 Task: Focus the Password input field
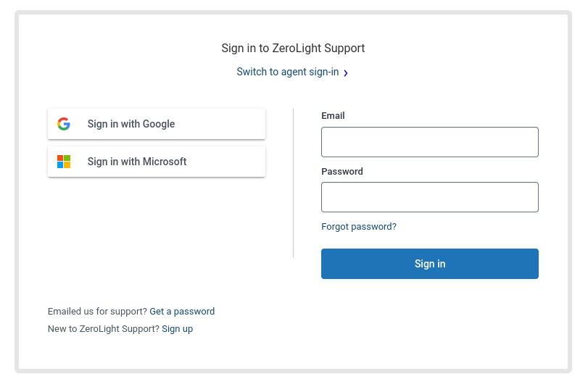click(x=430, y=197)
